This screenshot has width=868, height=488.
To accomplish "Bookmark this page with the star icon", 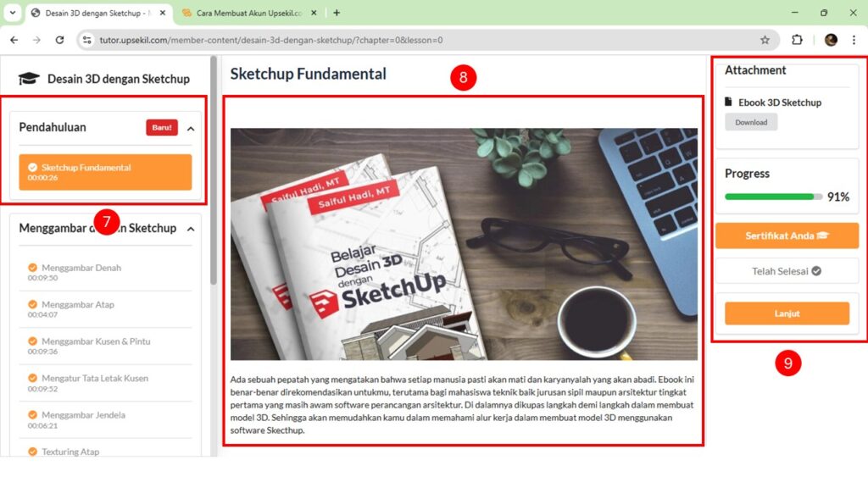I will (x=765, y=40).
